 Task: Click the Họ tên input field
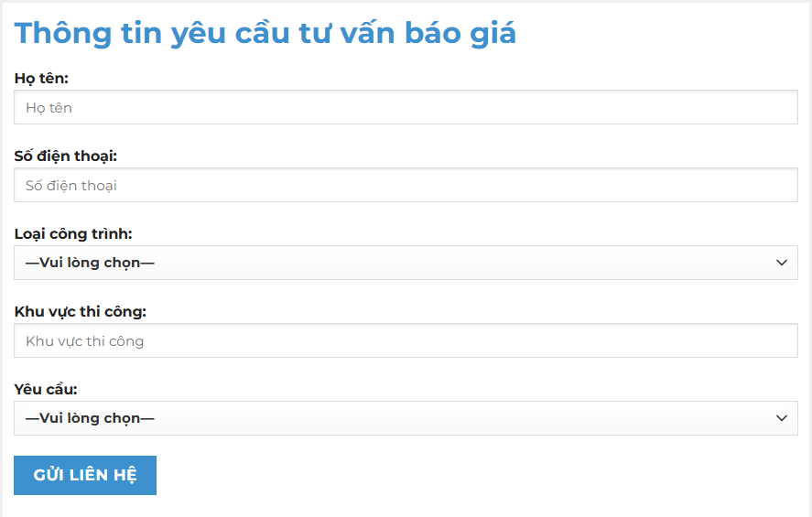click(x=406, y=107)
